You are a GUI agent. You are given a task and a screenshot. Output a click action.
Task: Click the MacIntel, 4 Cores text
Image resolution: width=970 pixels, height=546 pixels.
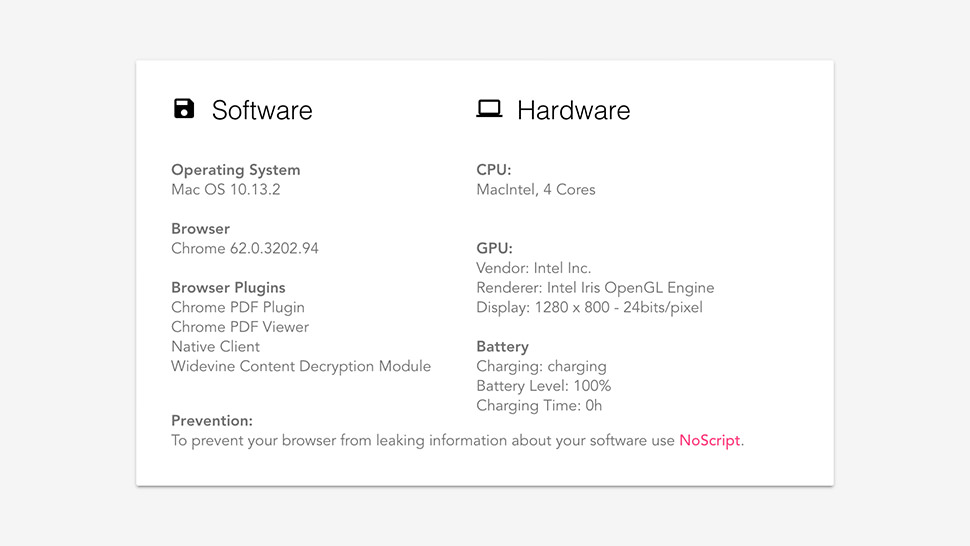coord(536,189)
